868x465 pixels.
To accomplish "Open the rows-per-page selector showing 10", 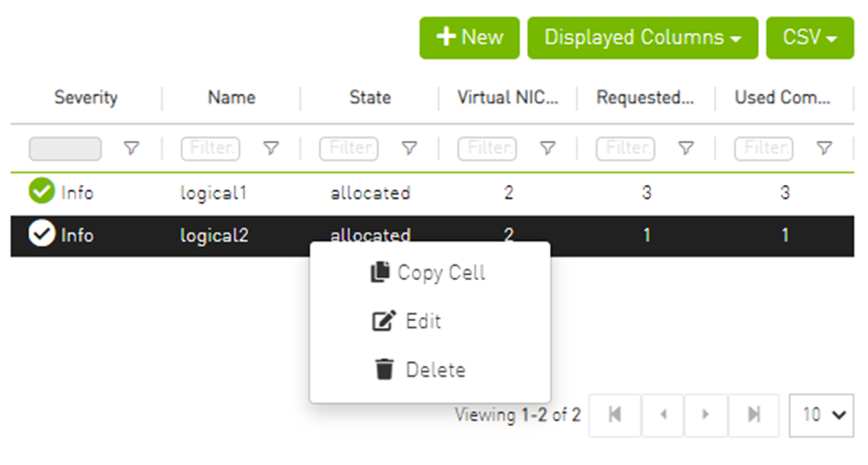I will 821,414.
